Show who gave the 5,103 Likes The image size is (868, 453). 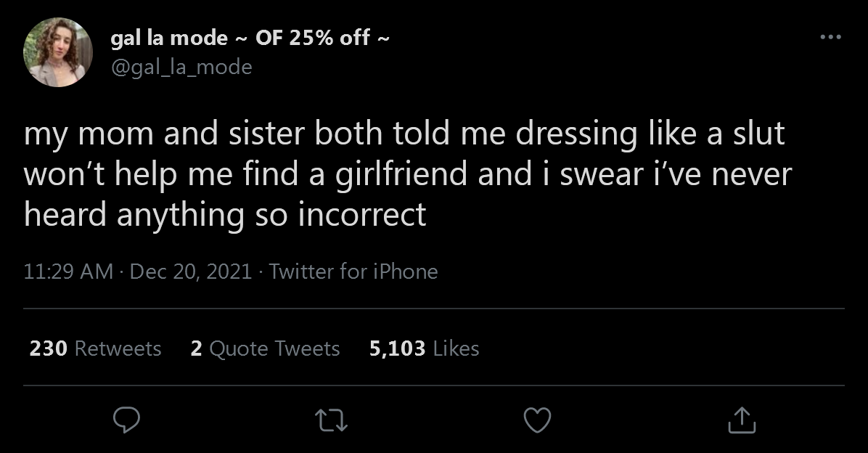424,348
